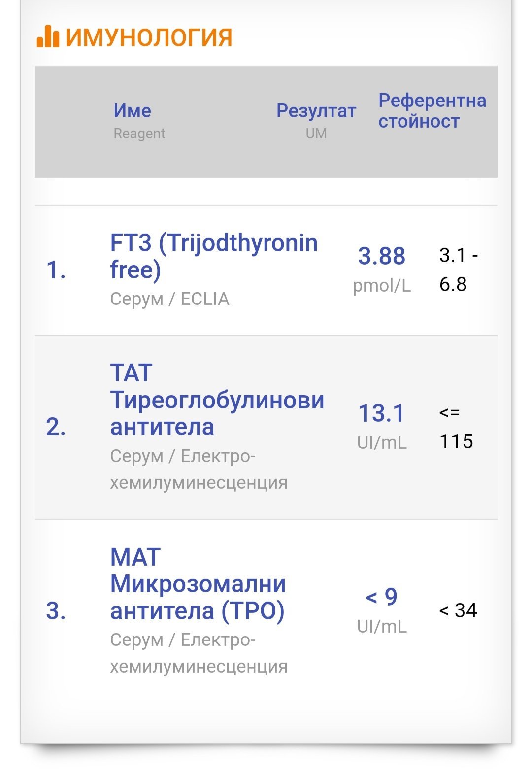The image size is (532, 774).
Task: Click the FT3 reference range 3.1 - 6.8
Action: click(x=459, y=269)
